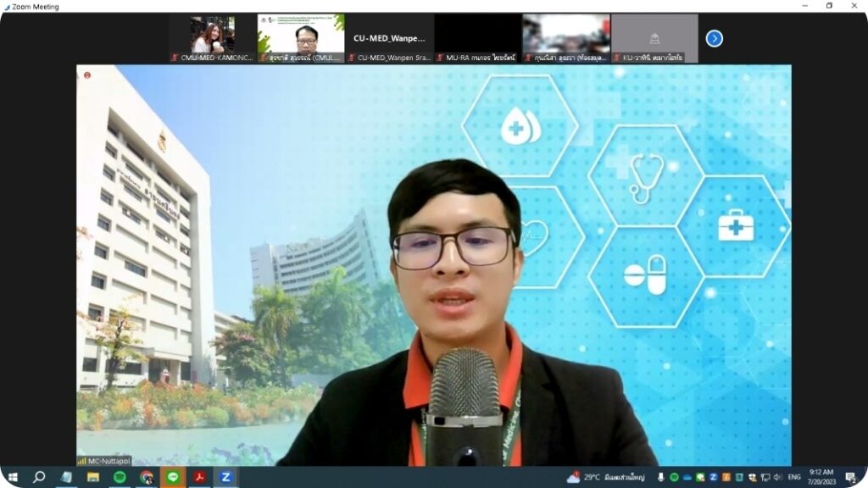Open Spotify from the taskbar
This screenshot has height=488, width=868.
120,477
